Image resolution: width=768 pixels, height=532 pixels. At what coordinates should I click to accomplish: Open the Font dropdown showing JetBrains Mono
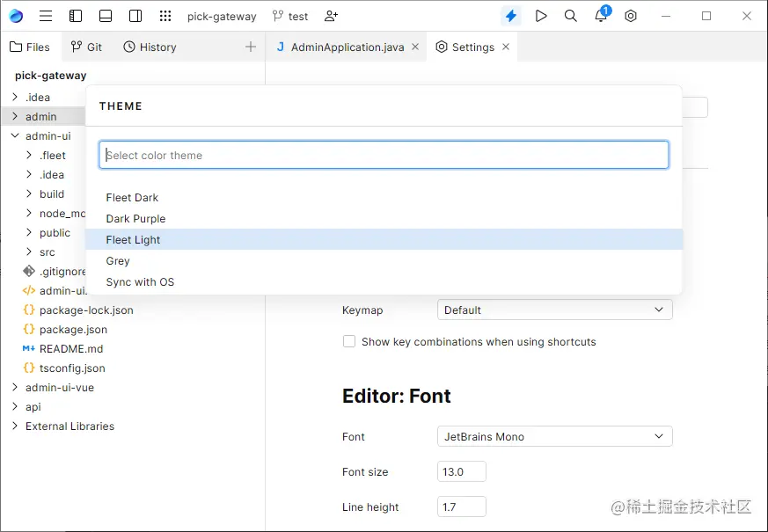(555, 436)
